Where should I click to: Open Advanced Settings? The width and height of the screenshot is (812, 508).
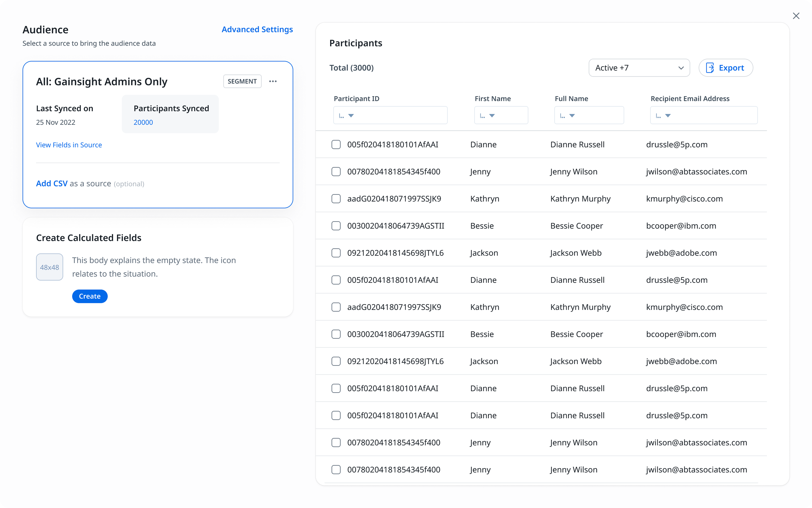coord(257,29)
